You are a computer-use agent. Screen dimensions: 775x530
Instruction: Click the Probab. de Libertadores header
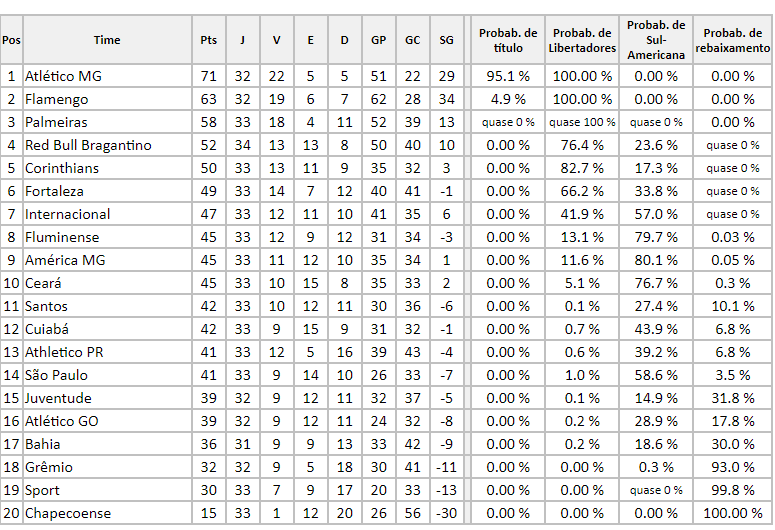[x=582, y=40]
